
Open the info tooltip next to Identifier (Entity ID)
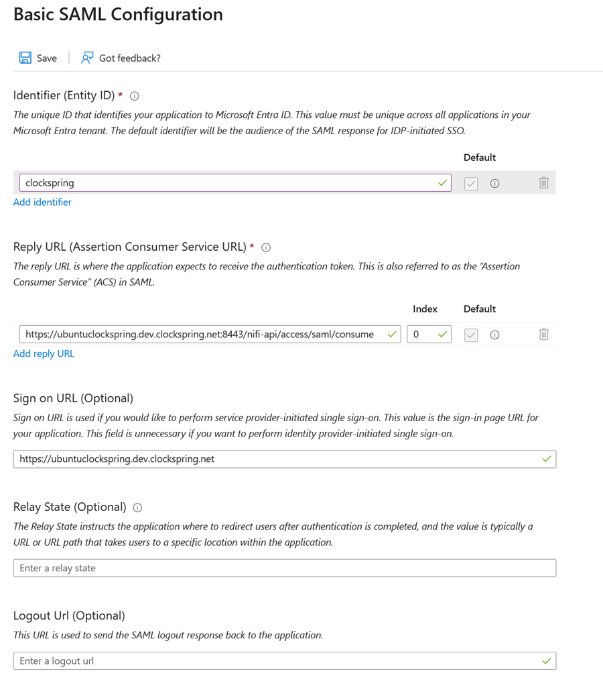134,96
